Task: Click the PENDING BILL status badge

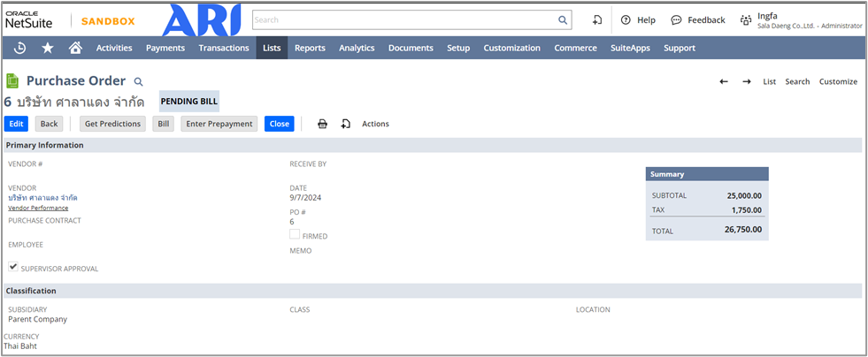Action: pyautogui.click(x=189, y=102)
